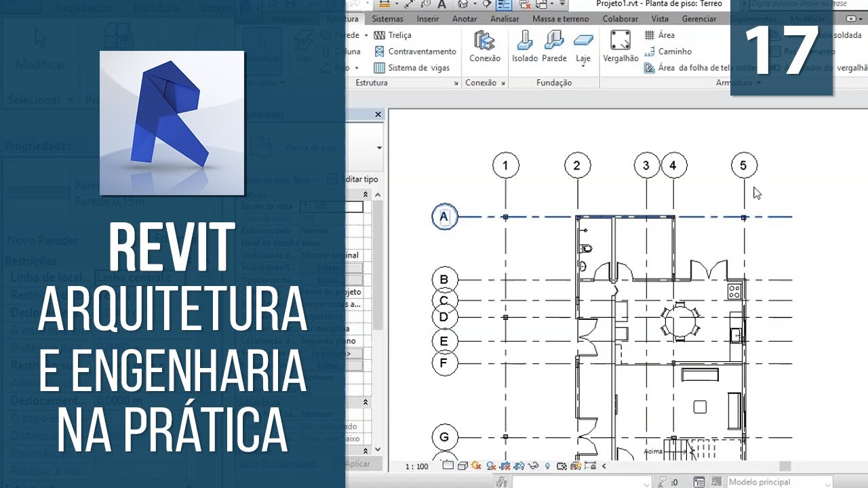Click the horizontal scrollbar thumb under the drawing

(785, 466)
